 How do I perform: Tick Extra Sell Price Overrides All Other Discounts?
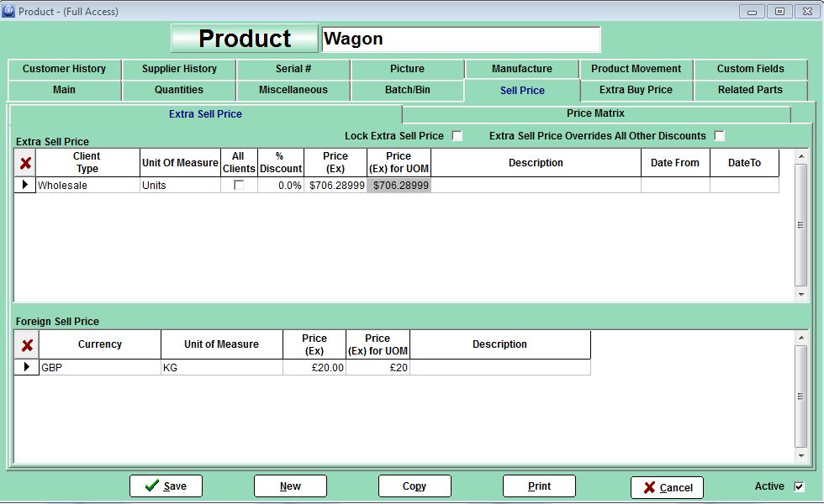(719, 136)
